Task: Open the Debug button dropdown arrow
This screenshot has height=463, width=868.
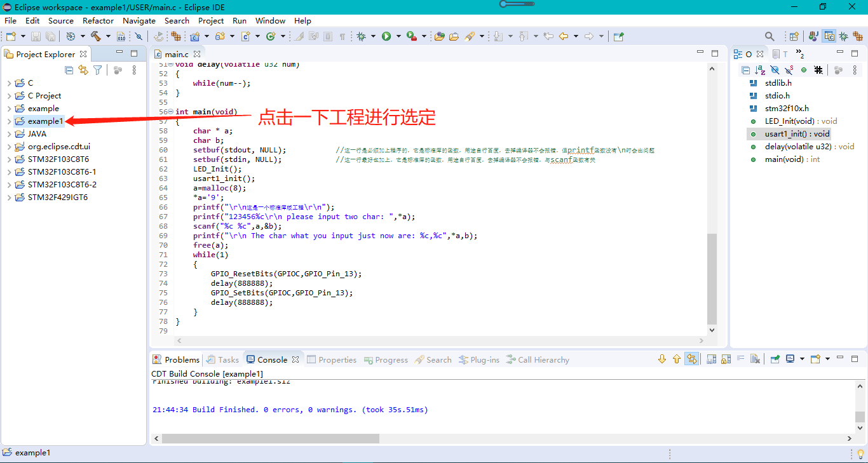Action: (x=373, y=37)
